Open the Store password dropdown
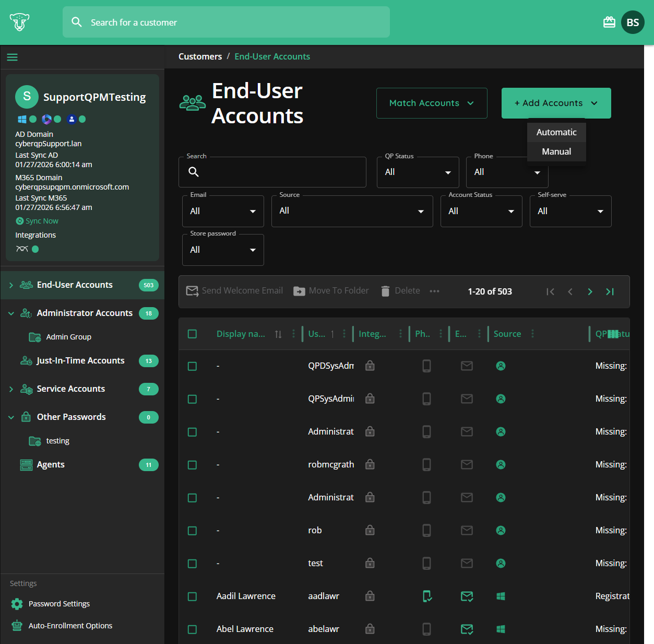The image size is (654, 644). [223, 250]
